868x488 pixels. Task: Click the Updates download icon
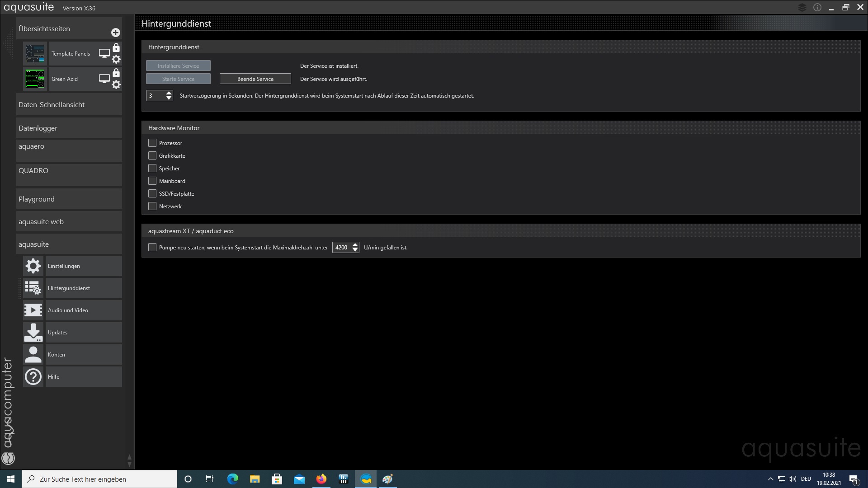click(33, 333)
